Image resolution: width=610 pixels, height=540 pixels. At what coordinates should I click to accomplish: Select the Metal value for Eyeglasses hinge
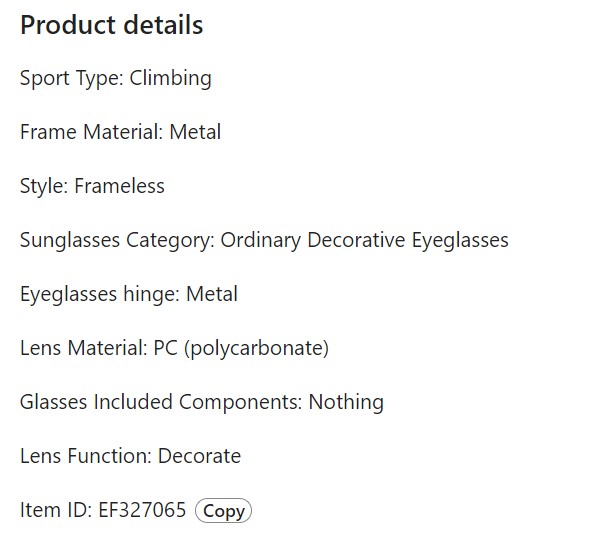[x=212, y=294]
